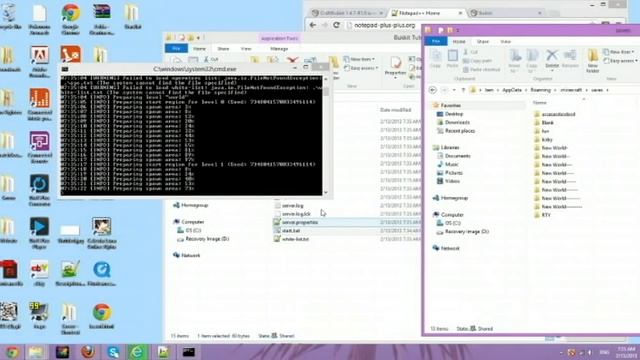Expand New item dropdown in Bukkit window
640x360 pixels.
pyautogui.click(x=373, y=59)
